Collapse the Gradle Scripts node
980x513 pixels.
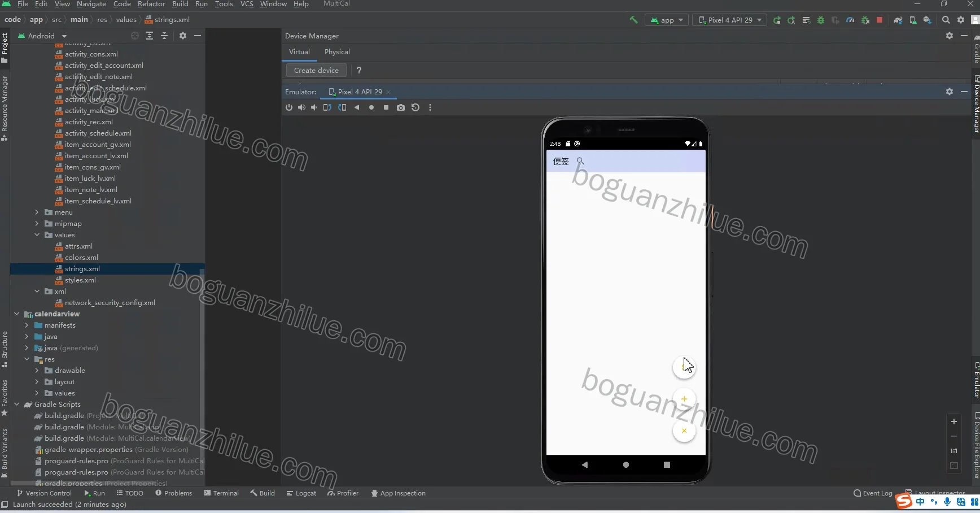pyautogui.click(x=17, y=405)
